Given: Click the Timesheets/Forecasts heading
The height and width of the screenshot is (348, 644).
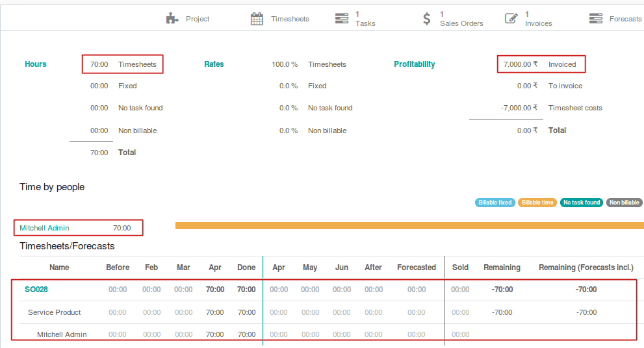Looking at the screenshot, I should 67,246.
